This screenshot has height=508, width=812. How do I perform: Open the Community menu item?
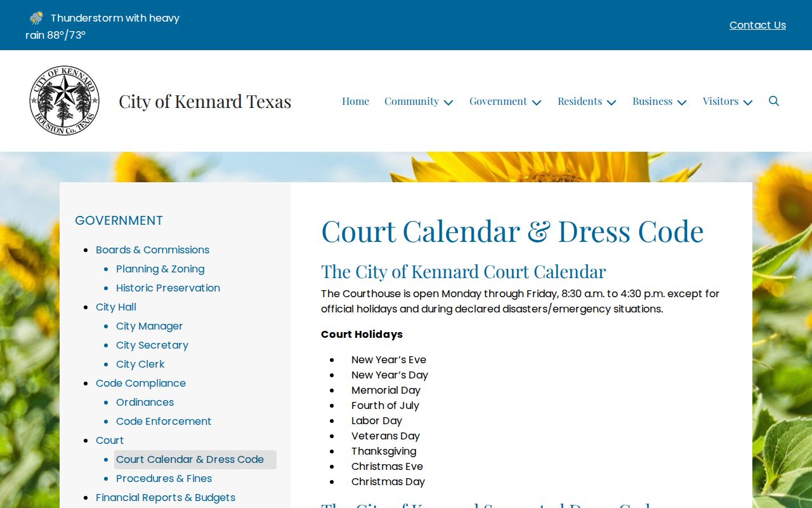point(412,101)
